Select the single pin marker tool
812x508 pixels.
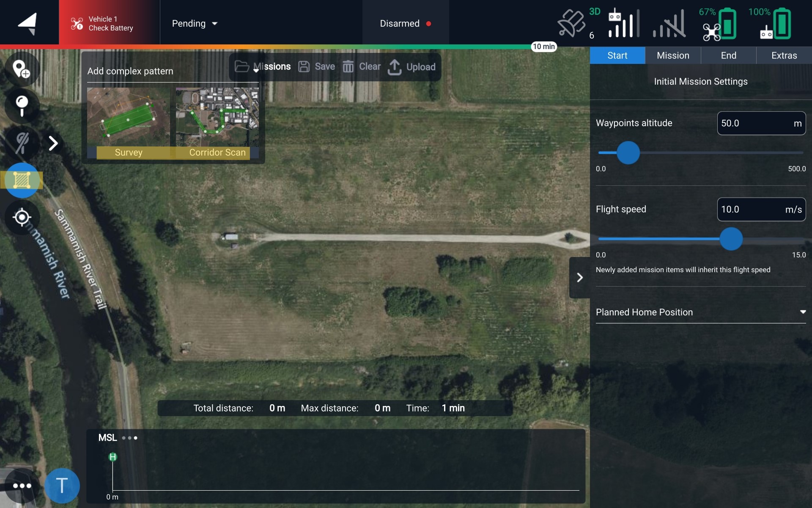22,105
